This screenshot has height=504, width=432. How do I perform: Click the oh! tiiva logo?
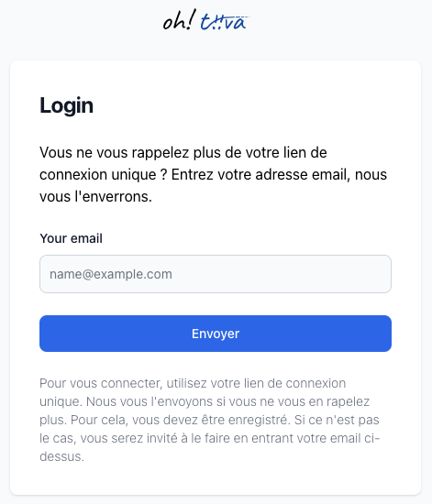(x=205, y=20)
